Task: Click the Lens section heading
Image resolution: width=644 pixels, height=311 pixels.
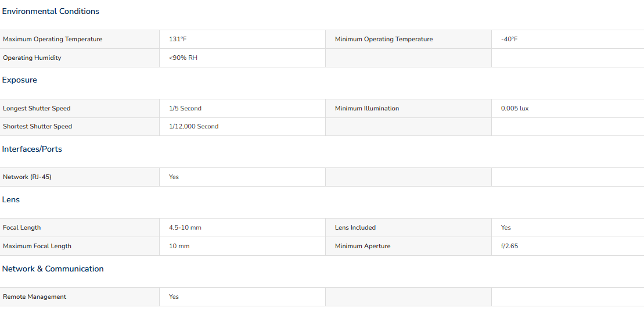Action: pyautogui.click(x=11, y=199)
